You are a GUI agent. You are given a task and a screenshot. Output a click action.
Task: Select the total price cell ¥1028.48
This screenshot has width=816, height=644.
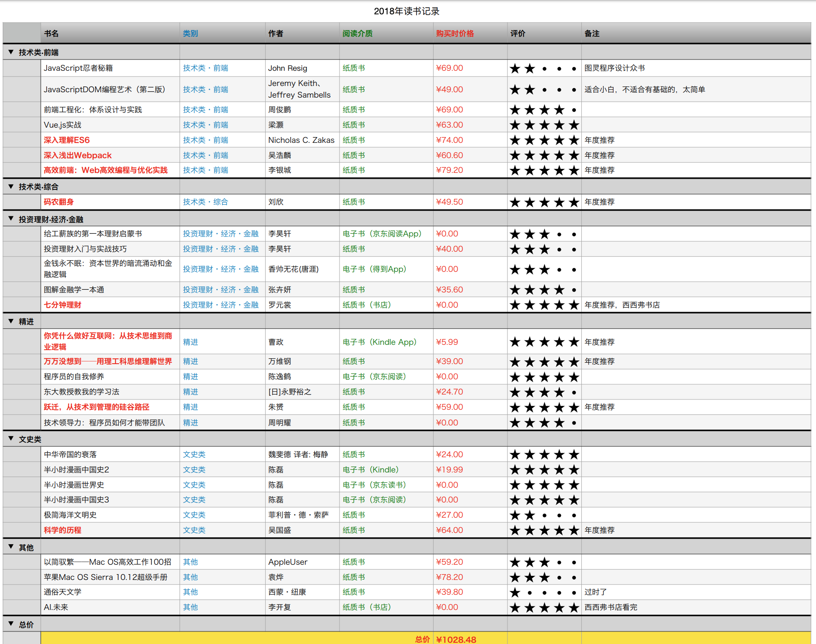(x=470, y=638)
